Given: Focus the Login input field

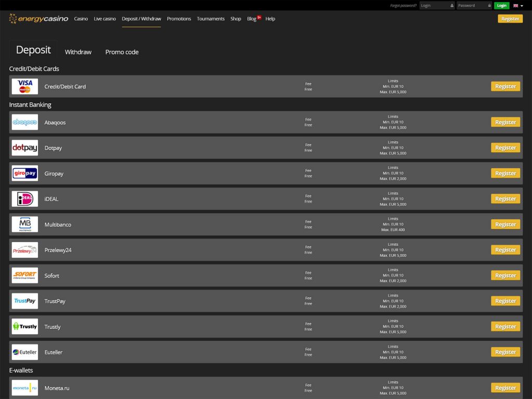Looking at the screenshot, I should click(x=437, y=5).
